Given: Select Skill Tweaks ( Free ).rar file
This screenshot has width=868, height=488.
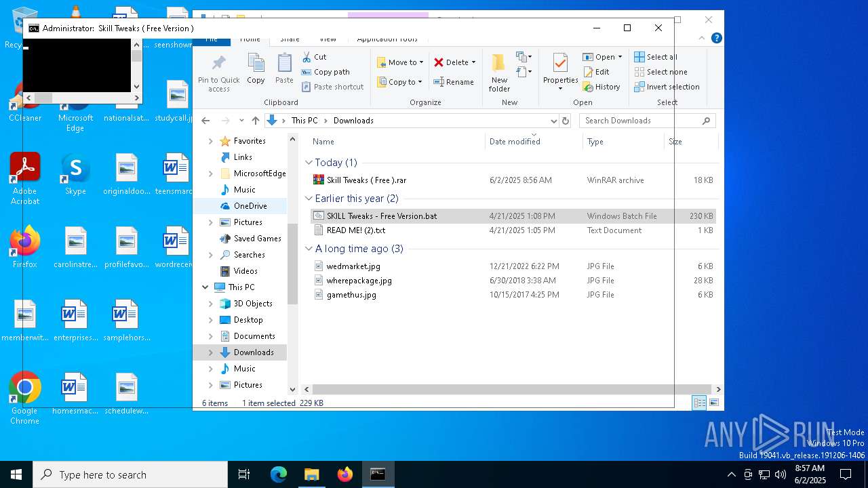Looking at the screenshot, I should pos(513,180).
